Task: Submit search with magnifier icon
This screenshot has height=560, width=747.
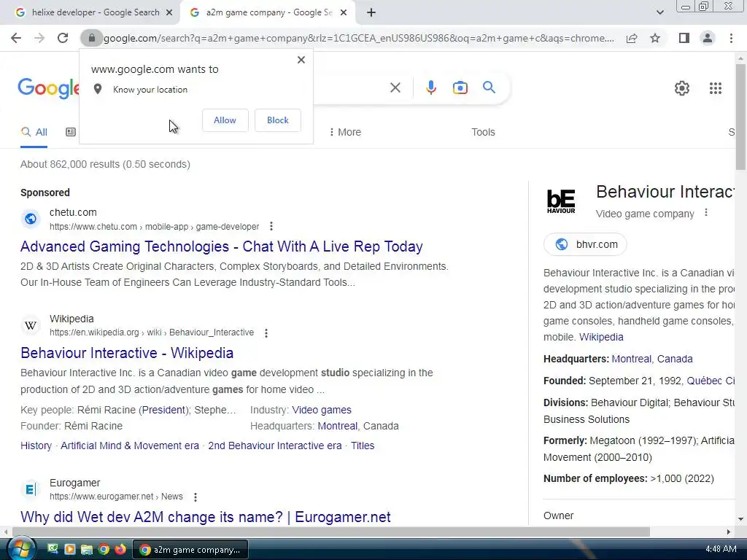Action: pos(489,87)
